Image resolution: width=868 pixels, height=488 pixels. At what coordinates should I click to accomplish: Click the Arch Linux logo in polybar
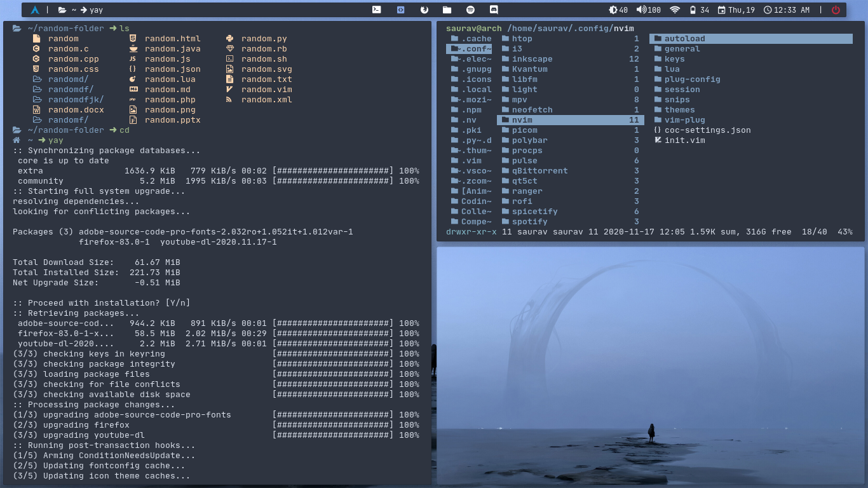35,10
